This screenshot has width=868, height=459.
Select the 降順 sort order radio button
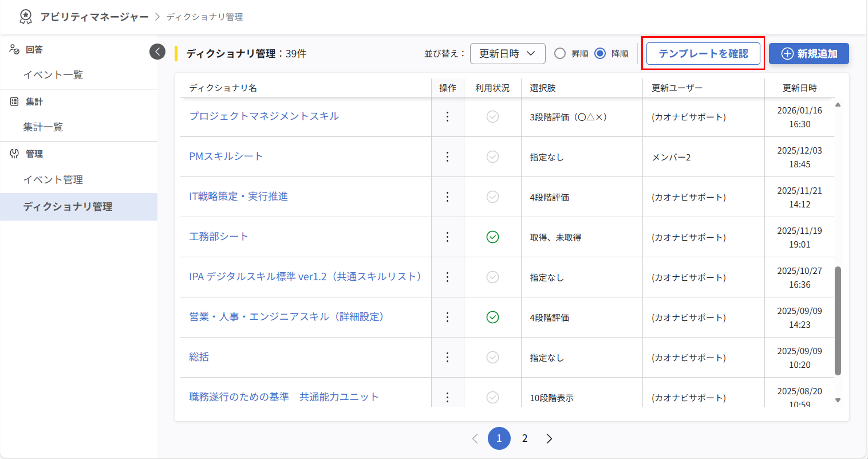[600, 53]
